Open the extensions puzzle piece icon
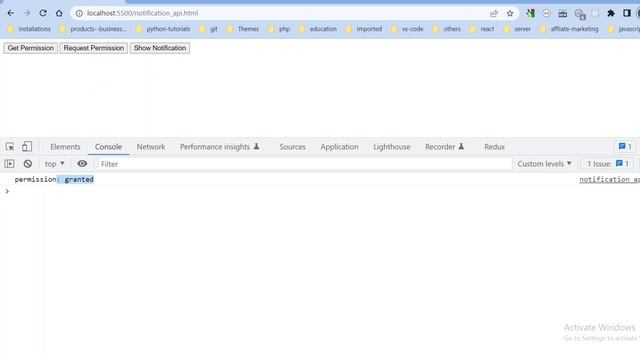Image resolution: width=640 pixels, height=360 pixels. tap(611, 13)
